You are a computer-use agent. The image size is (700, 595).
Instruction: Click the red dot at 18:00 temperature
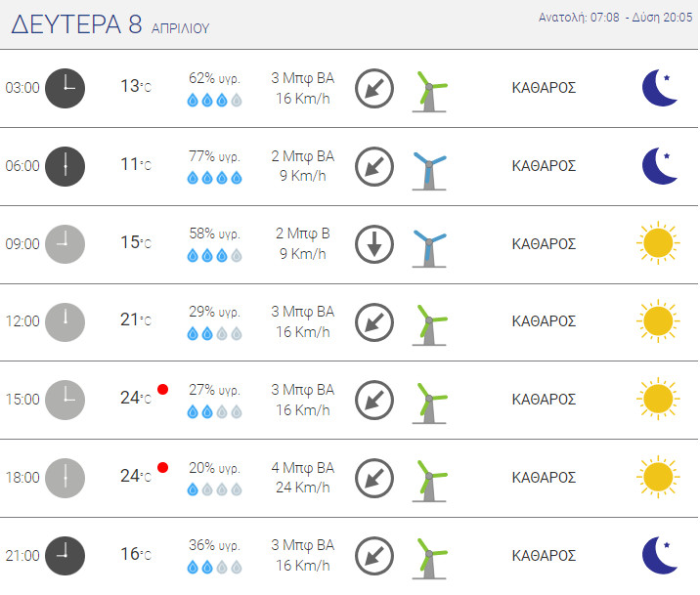(x=163, y=467)
